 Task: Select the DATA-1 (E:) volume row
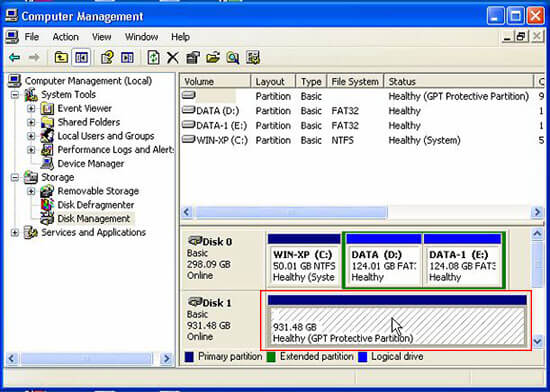[x=362, y=126]
